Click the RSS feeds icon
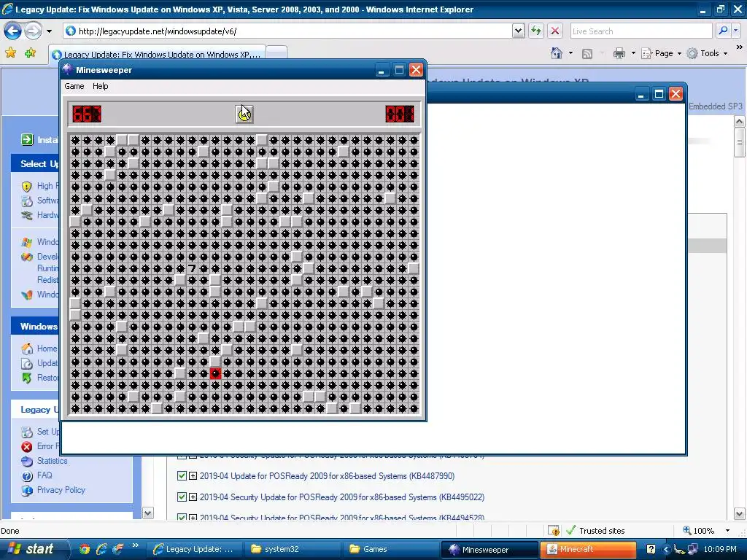The height and width of the screenshot is (560, 747). 587,54
